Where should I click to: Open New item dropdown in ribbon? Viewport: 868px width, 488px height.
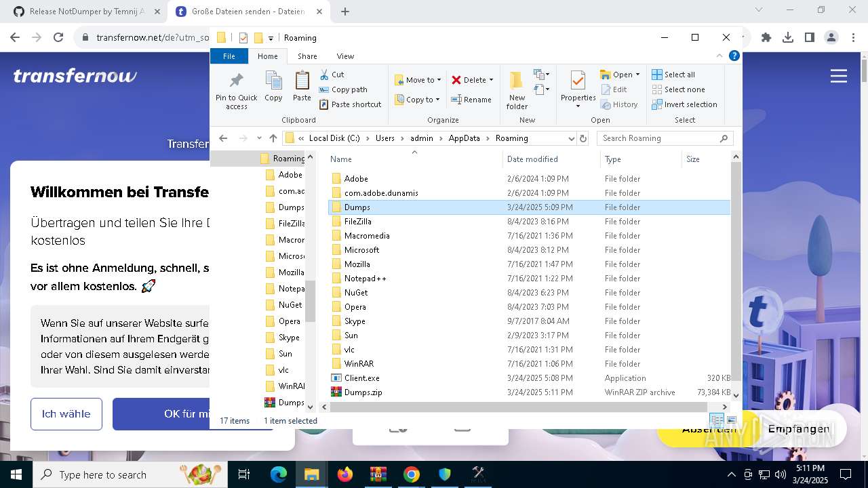(x=541, y=75)
